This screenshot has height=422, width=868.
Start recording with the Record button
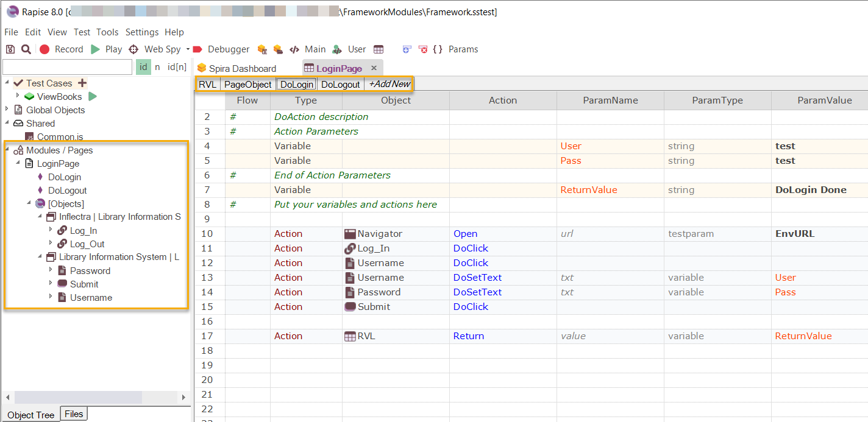tap(61, 49)
